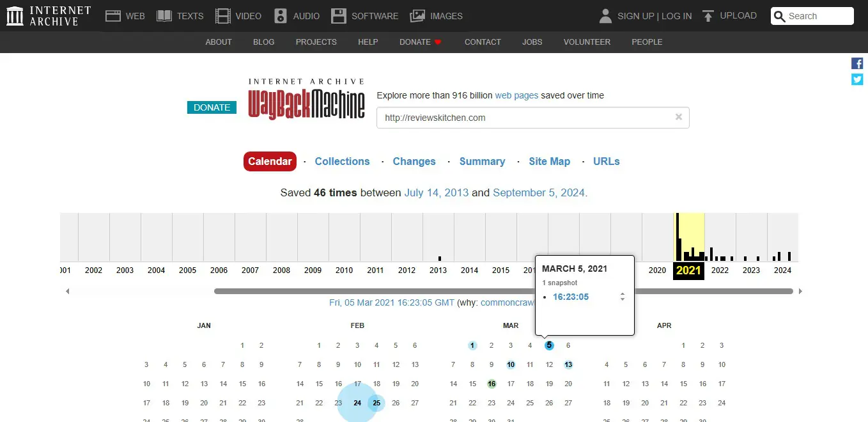Switch to the Summary tab

tap(482, 162)
